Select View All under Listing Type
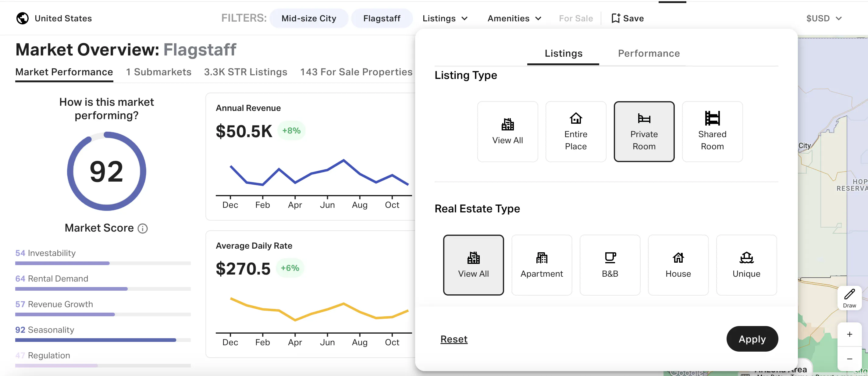Viewport: 868px width, 376px height. [507, 131]
